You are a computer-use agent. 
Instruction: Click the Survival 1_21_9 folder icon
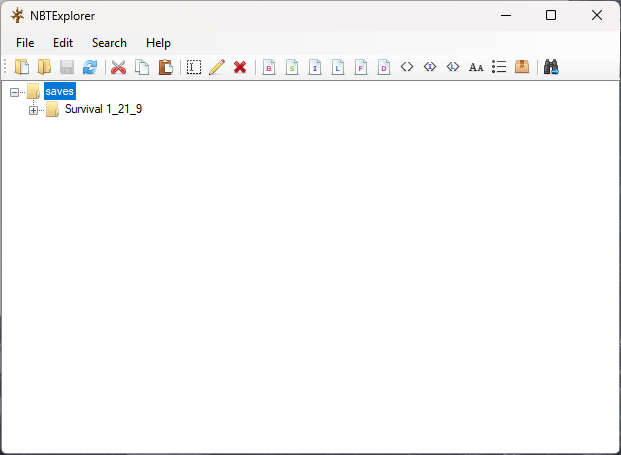(x=53, y=109)
